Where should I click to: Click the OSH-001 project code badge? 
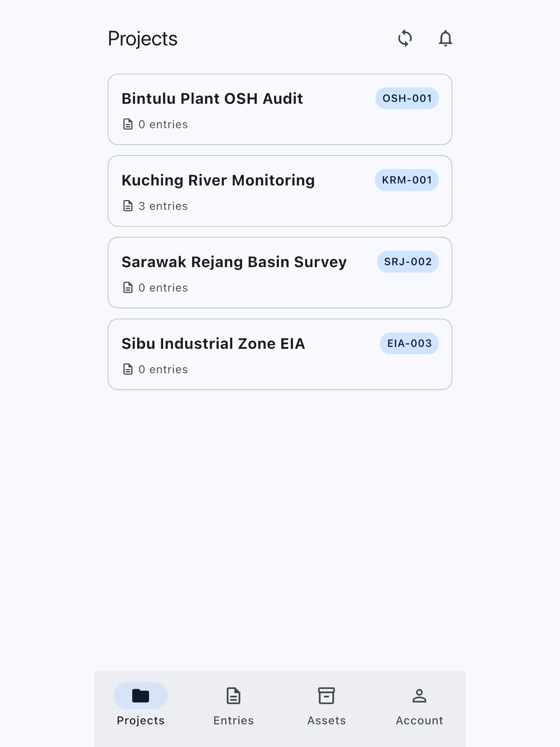(407, 98)
